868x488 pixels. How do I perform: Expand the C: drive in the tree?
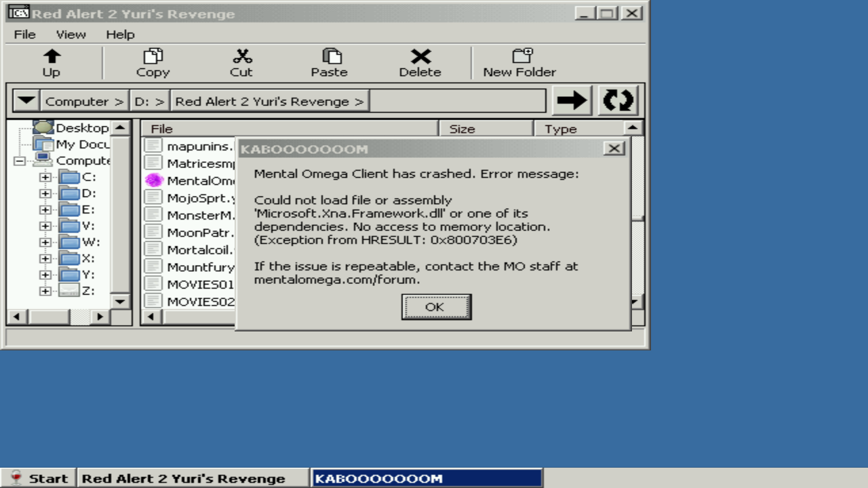(45, 176)
